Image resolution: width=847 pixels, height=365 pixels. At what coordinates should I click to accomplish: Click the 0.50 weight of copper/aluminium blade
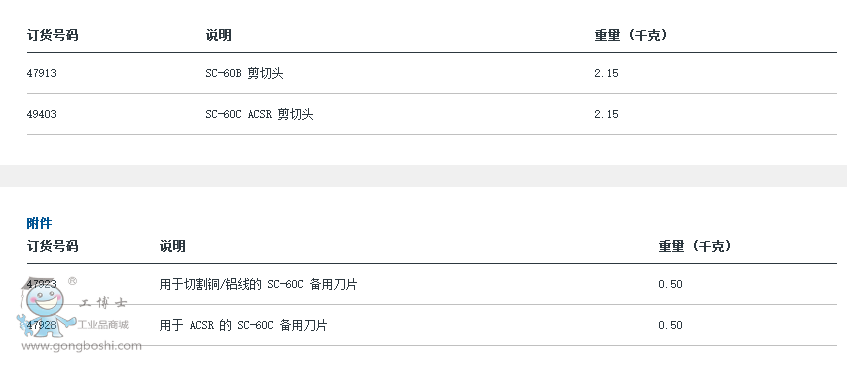click(670, 285)
